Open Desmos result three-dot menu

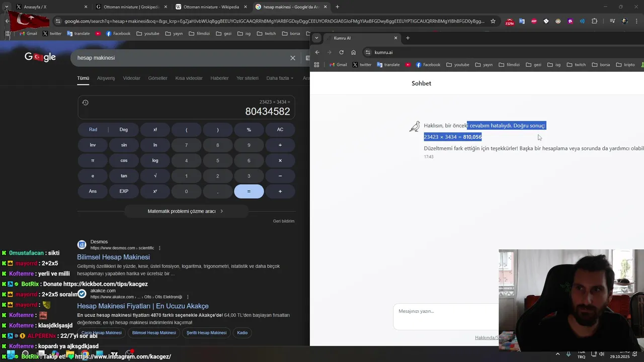point(159,248)
